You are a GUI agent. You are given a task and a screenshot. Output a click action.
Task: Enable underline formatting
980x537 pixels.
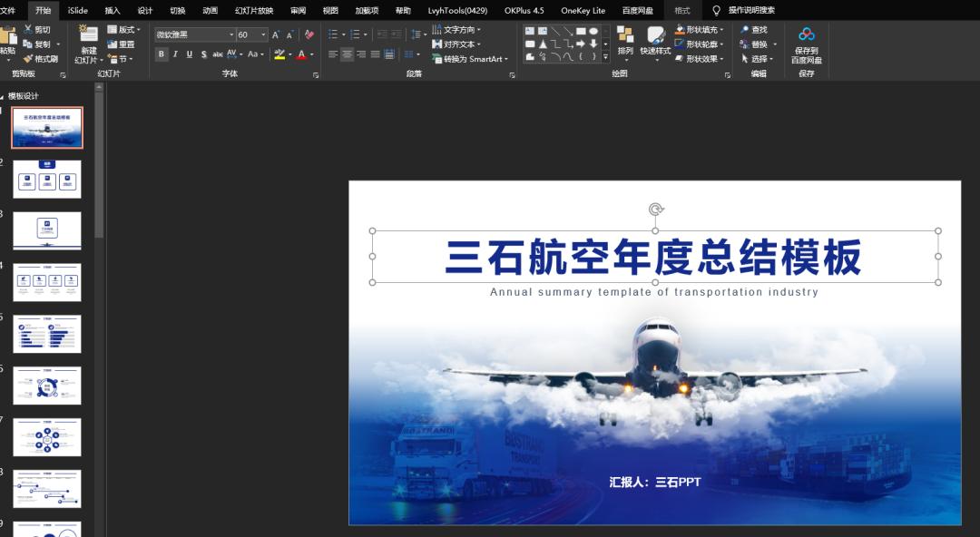pyautogui.click(x=189, y=53)
